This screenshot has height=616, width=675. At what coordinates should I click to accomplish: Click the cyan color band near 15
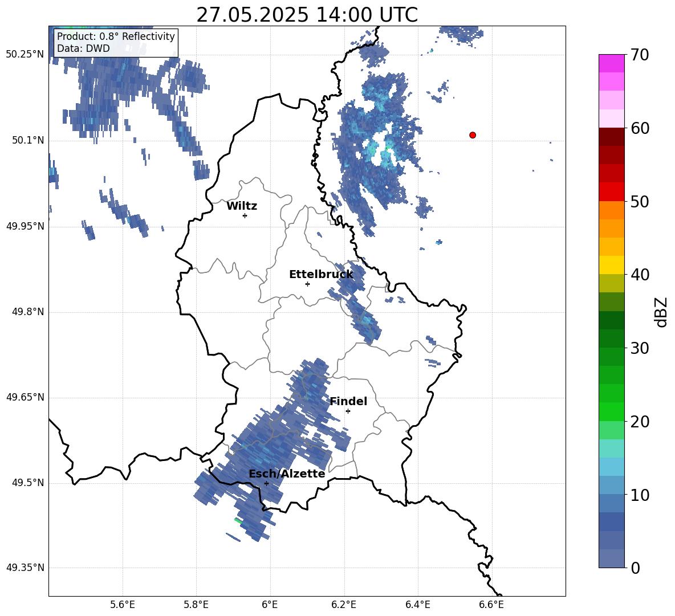point(612,448)
